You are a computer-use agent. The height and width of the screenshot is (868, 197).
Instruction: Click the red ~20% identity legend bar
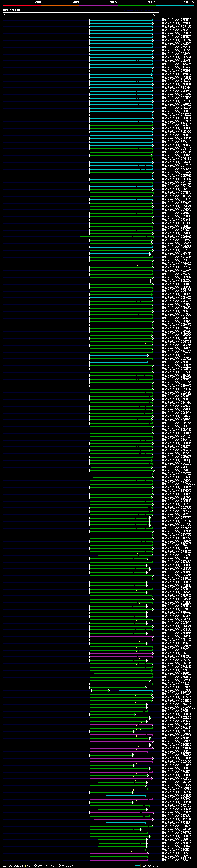22,6
